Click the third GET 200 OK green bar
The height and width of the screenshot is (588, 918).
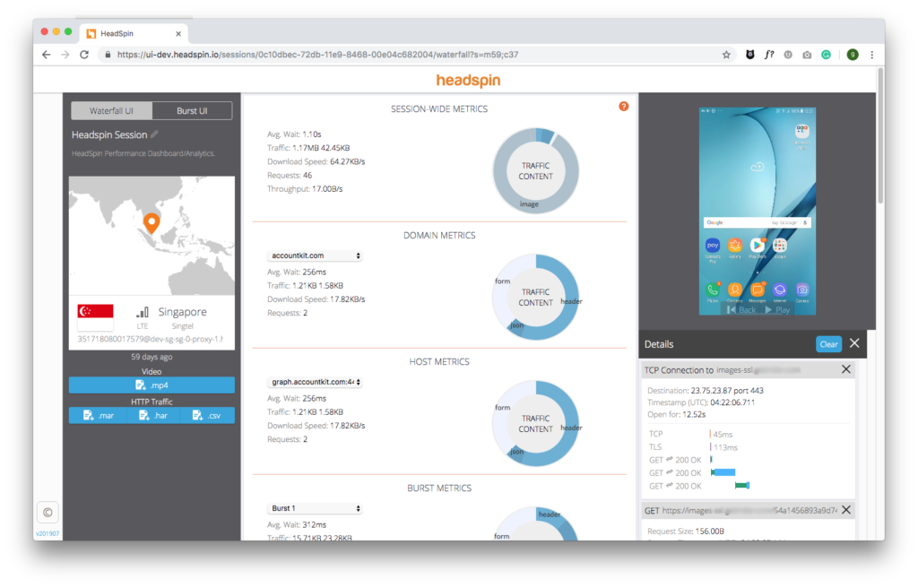[x=742, y=486]
